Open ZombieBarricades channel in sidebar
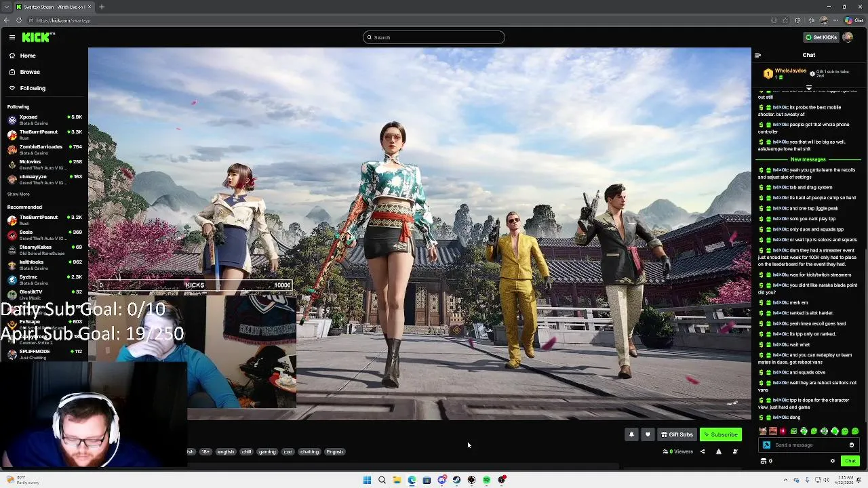This screenshot has height=488, width=868. click(44, 149)
